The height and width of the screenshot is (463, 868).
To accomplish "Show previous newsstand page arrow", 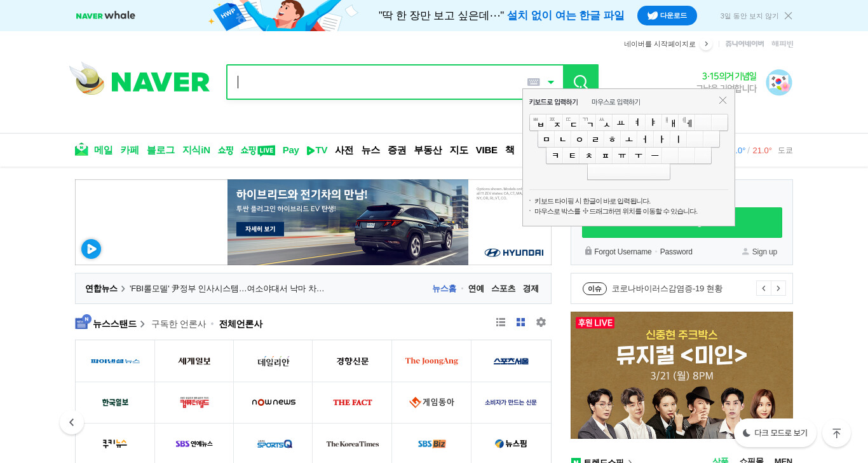I will pos(72,422).
